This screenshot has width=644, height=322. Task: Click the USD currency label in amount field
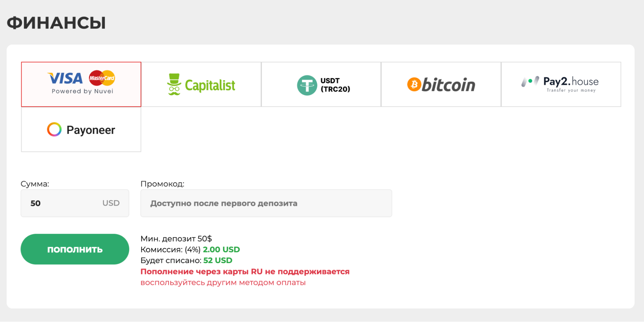coord(111,203)
